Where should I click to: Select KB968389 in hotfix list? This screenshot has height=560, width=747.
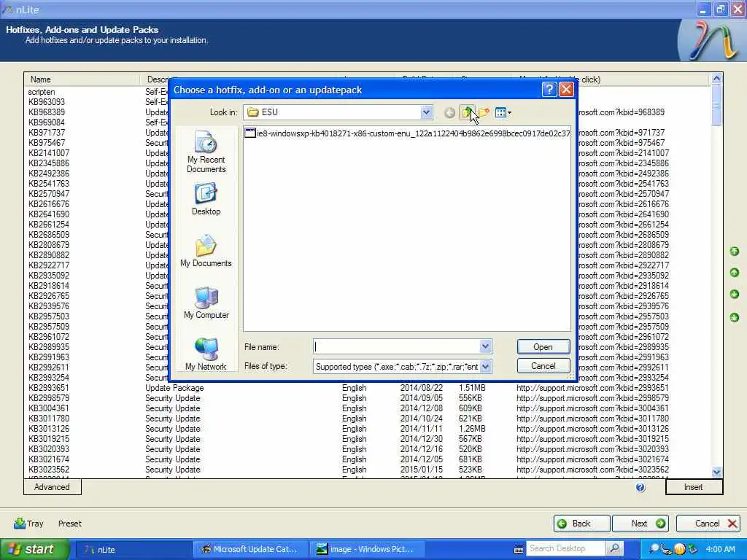pos(46,112)
